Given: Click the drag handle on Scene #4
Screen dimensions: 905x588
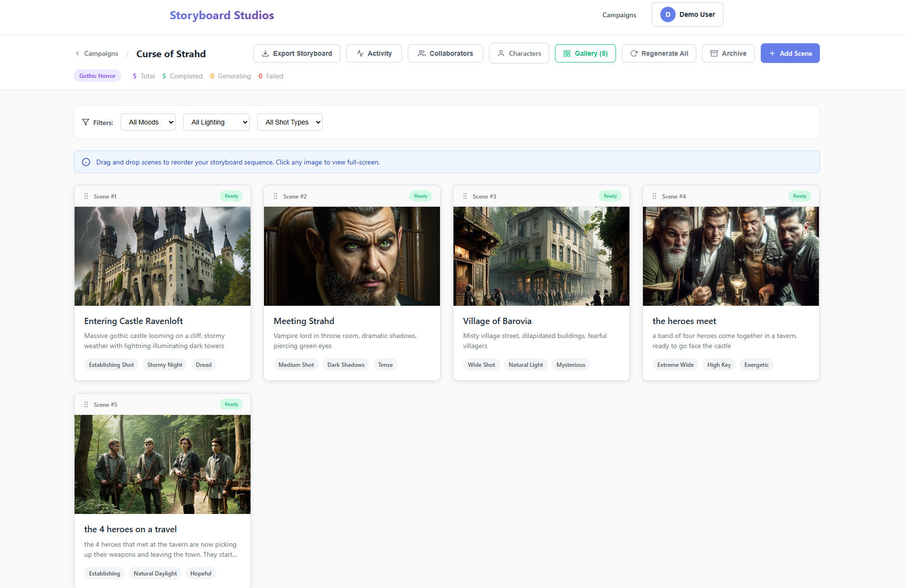Looking at the screenshot, I should point(654,196).
